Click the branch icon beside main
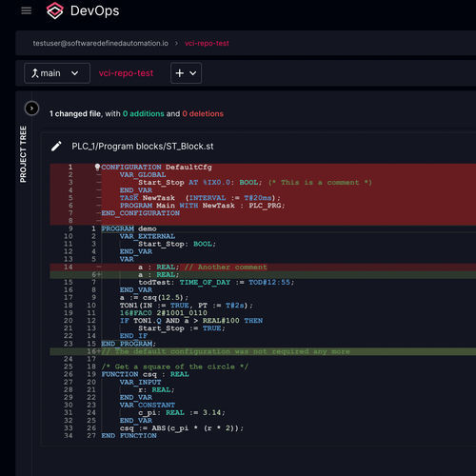The width and height of the screenshot is (476, 476). tap(34, 73)
